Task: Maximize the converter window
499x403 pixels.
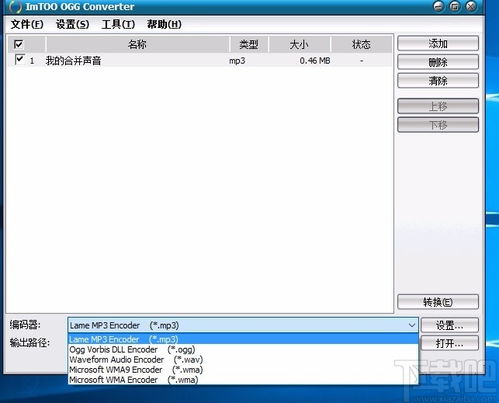Action: 455,6
